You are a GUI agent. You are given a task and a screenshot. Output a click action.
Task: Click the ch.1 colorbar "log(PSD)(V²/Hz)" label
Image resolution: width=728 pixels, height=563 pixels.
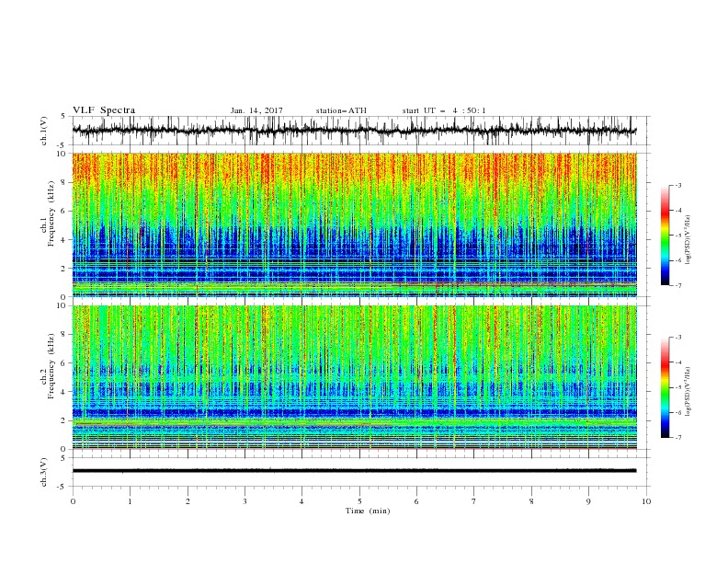point(688,240)
